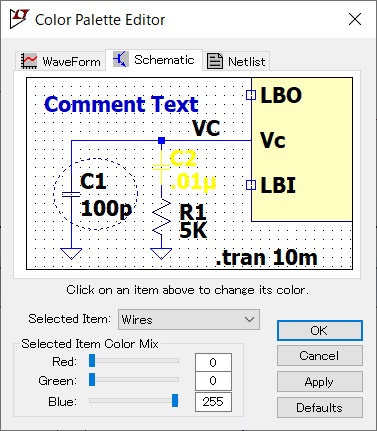The height and width of the screenshot is (431, 377).
Task: Click the C1 capacitor symbol in preview
Action: click(x=71, y=194)
